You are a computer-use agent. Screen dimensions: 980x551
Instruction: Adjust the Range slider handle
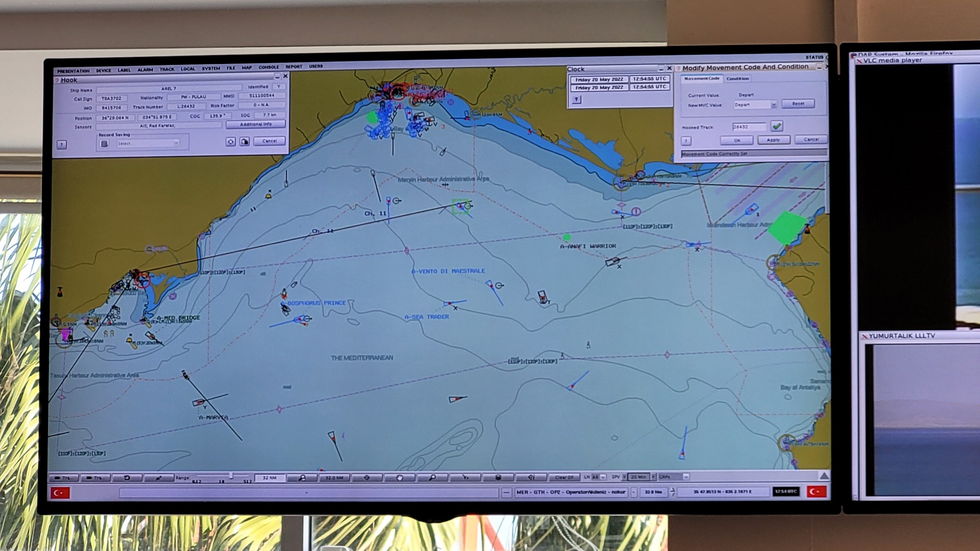[x=231, y=476]
